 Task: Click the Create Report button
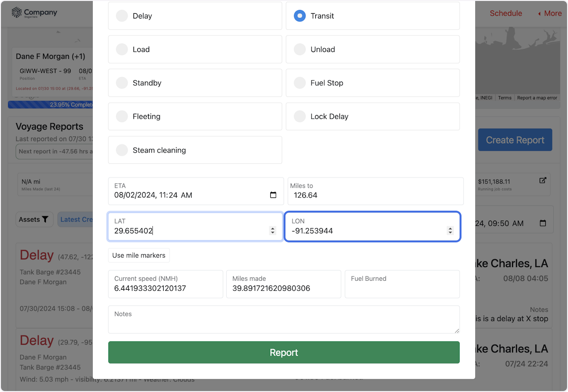(x=515, y=140)
